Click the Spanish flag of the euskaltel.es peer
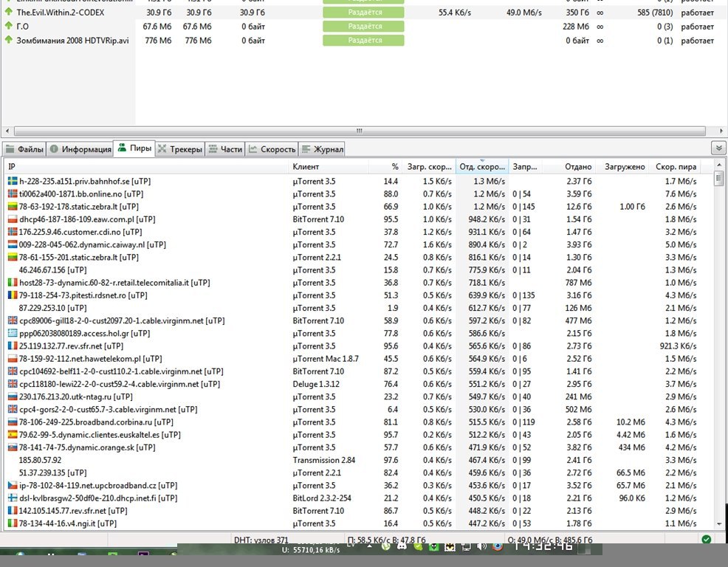The width and height of the screenshot is (728, 567). 13,435
